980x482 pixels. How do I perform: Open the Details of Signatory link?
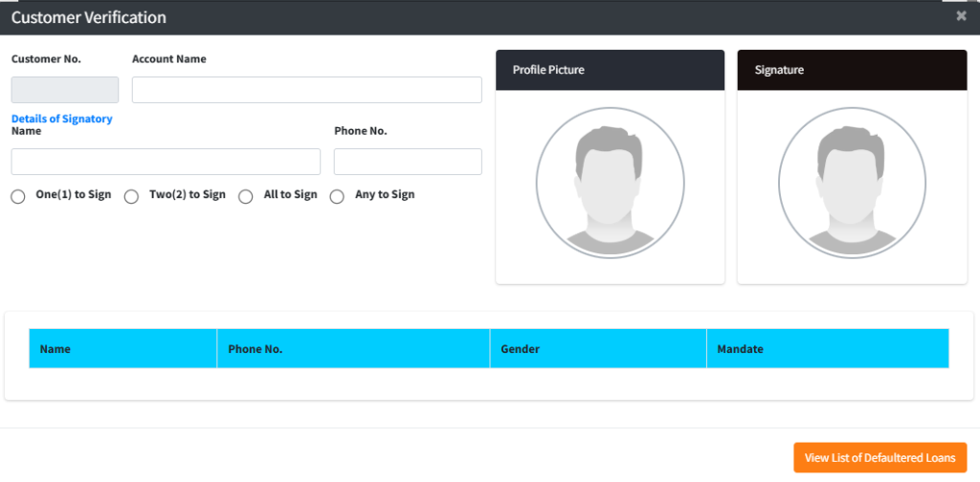coord(61,119)
